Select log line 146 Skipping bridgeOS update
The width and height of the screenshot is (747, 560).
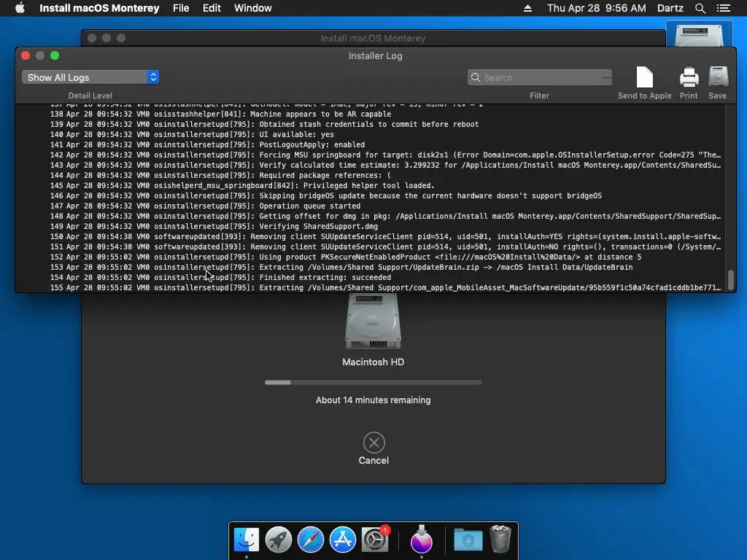click(x=371, y=195)
